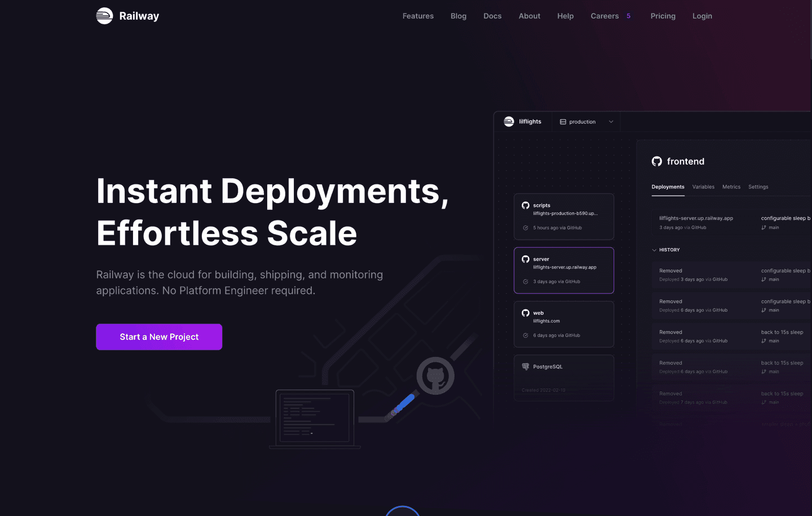
Task: Collapse the HISTORY section chevron
Action: 654,250
